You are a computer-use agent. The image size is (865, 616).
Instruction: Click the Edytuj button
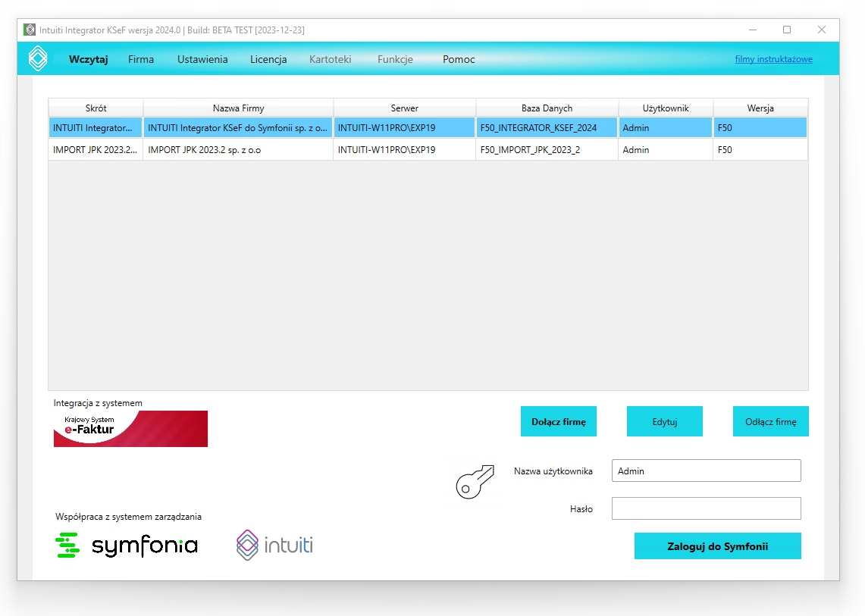point(665,421)
